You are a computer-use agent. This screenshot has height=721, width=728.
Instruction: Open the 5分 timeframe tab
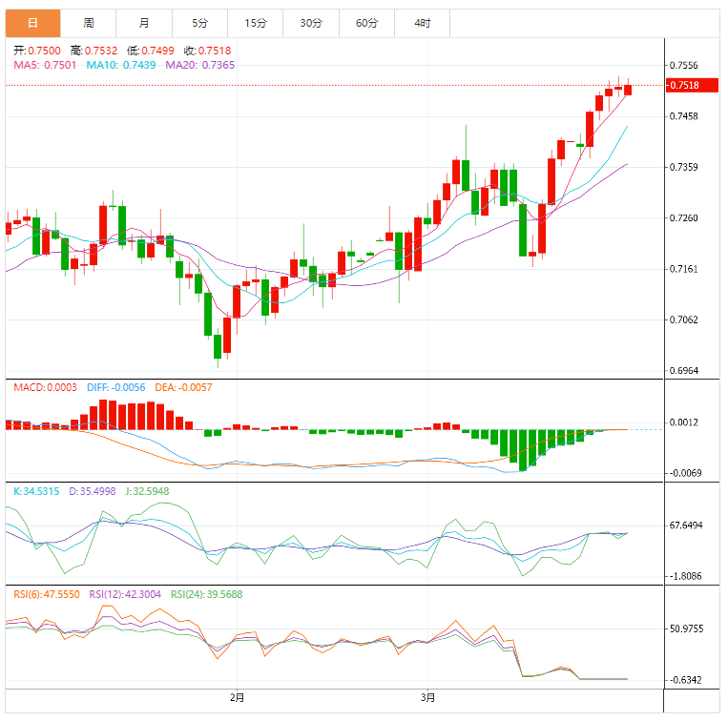pyautogui.click(x=199, y=23)
